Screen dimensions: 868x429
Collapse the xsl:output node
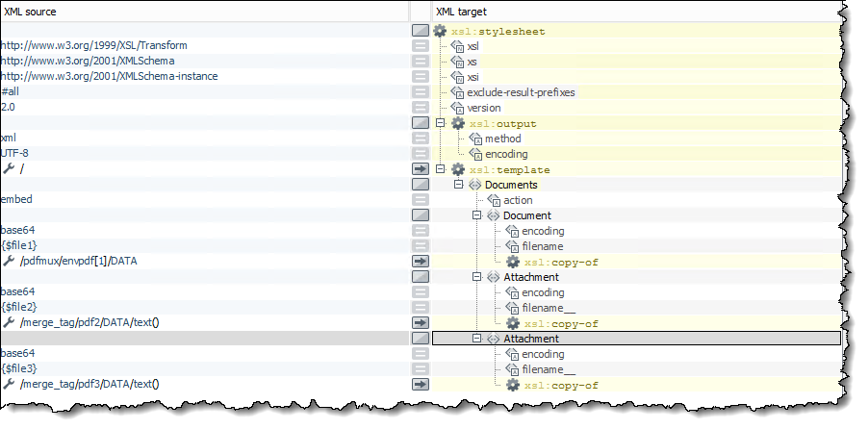(441, 123)
